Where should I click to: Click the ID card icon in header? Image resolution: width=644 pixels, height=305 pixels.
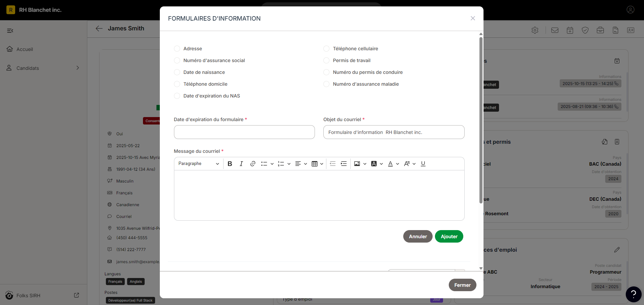coord(631,30)
